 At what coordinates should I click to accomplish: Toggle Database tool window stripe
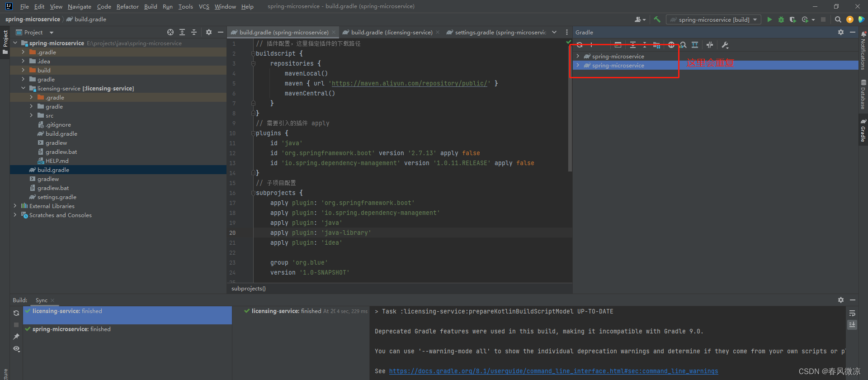click(863, 95)
